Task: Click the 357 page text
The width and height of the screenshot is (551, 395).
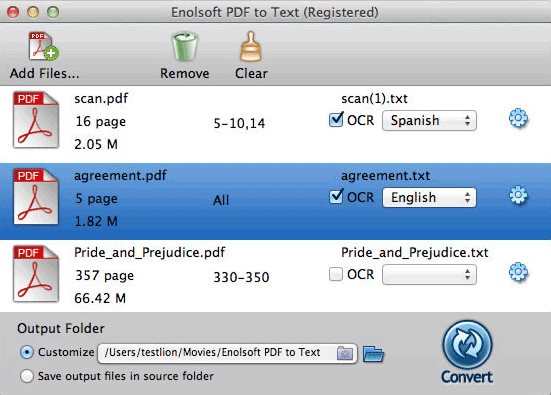Action: tap(105, 276)
